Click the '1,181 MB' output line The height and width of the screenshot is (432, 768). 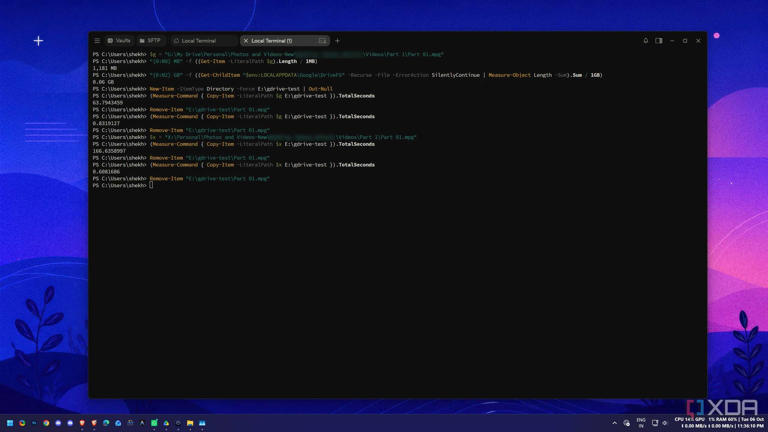105,68
